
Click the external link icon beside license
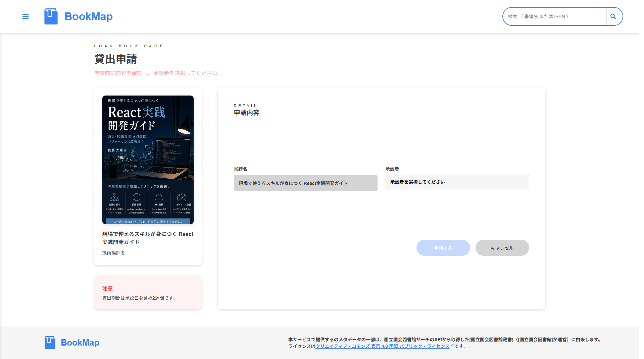click(452, 346)
